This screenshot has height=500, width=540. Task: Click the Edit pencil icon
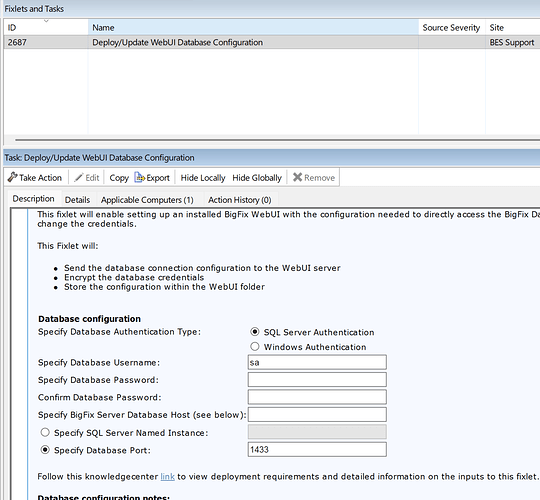point(79,178)
